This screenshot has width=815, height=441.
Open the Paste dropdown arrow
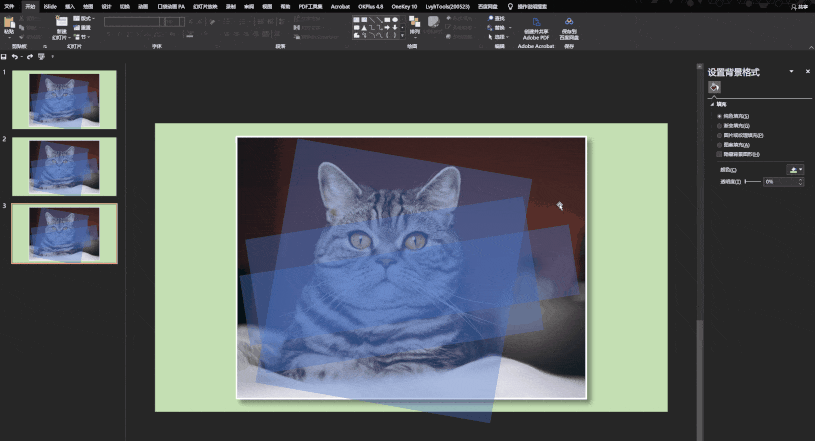coord(9,37)
